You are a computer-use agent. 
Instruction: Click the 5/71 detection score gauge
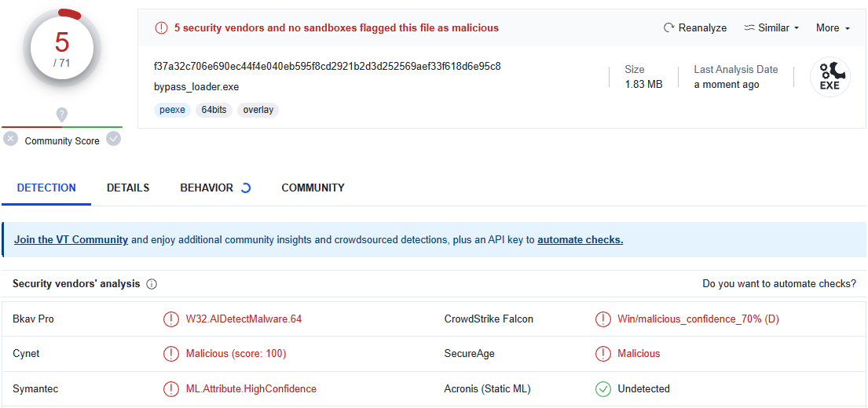(62, 49)
